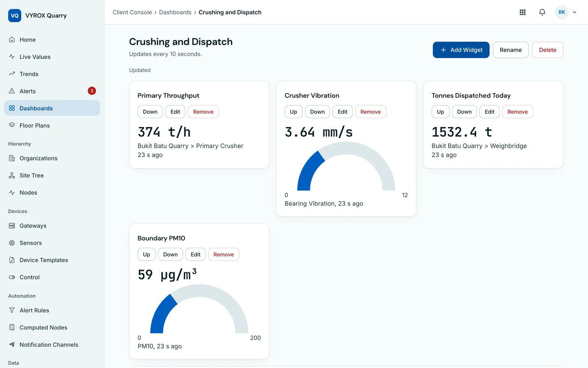Move Boundary PM10 widget up

click(x=146, y=254)
